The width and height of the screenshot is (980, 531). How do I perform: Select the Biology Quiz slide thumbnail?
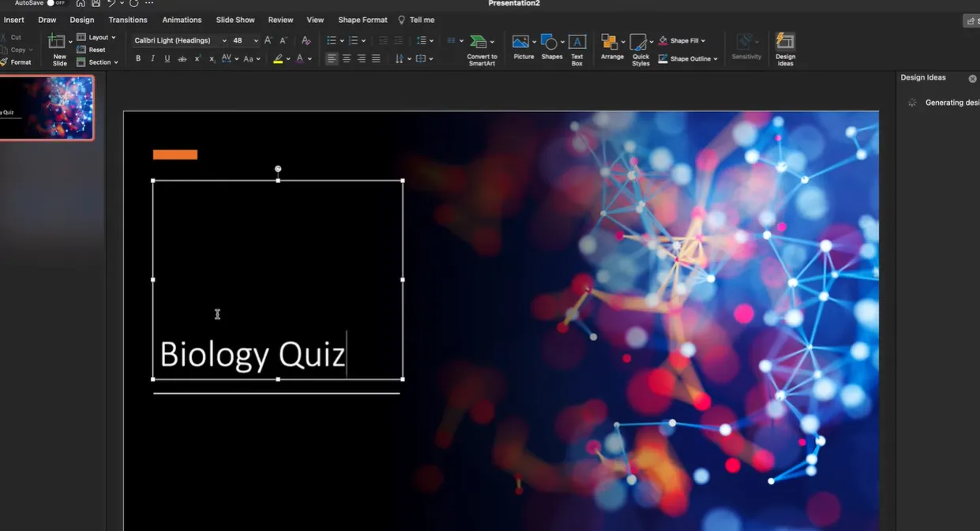47,108
